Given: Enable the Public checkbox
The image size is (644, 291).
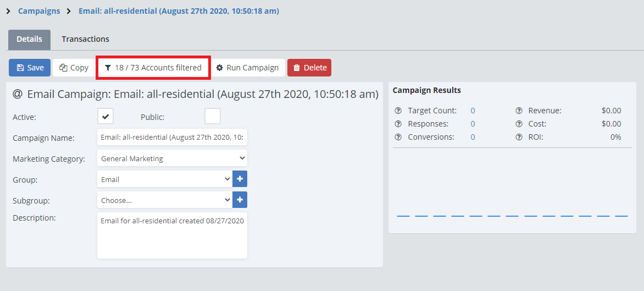Looking at the screenshot, I should 213,117.
